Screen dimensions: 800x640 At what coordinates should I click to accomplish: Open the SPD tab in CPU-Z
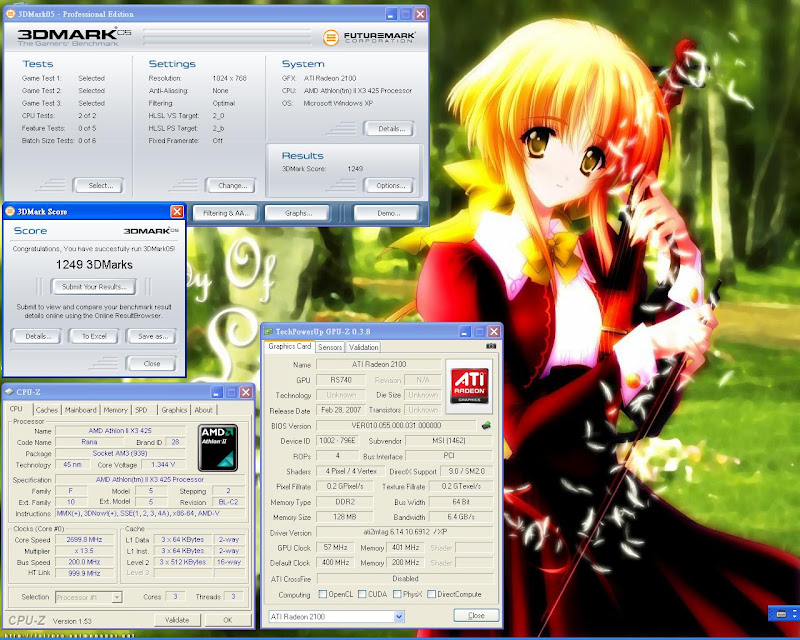coord(141,410)
